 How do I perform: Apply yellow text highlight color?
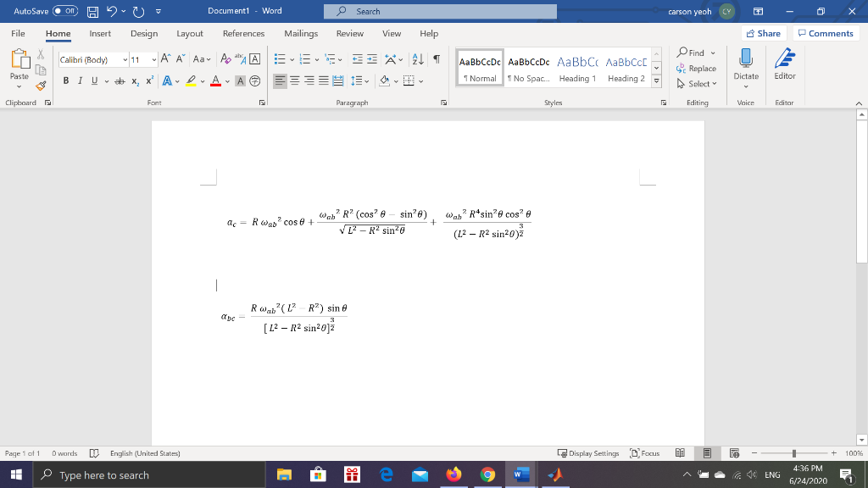190,80
